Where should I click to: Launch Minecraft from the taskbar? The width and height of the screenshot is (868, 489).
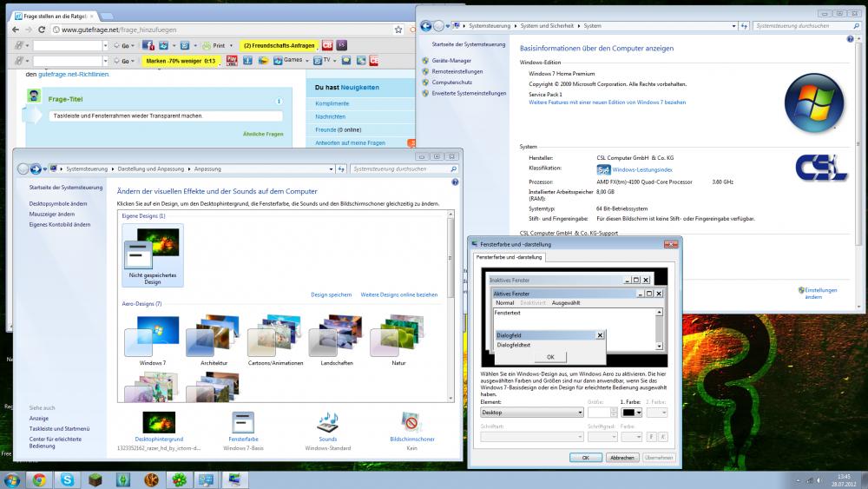pos(95,479)
